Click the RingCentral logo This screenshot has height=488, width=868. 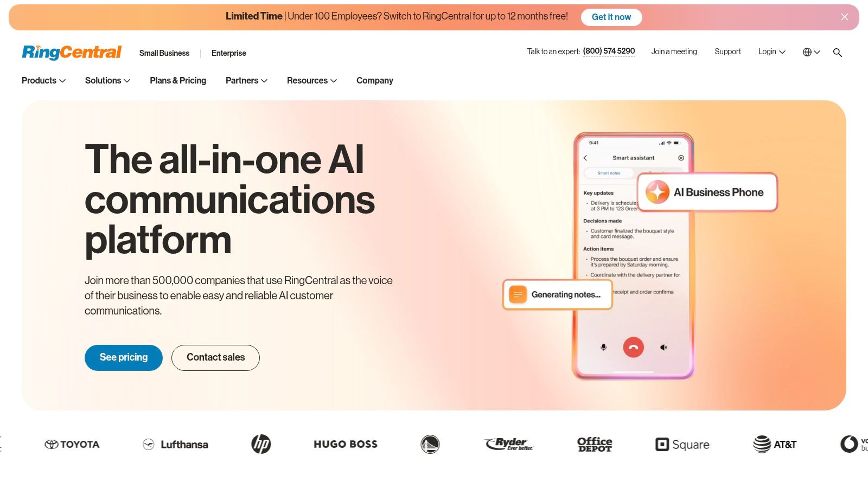tap(72, 52)
